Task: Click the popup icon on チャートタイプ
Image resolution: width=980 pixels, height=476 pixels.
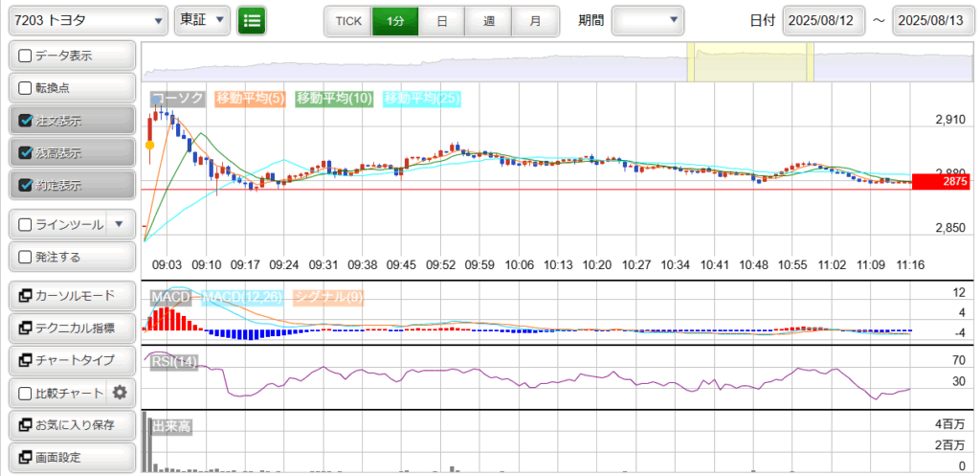Action: [x=26, y=360]
